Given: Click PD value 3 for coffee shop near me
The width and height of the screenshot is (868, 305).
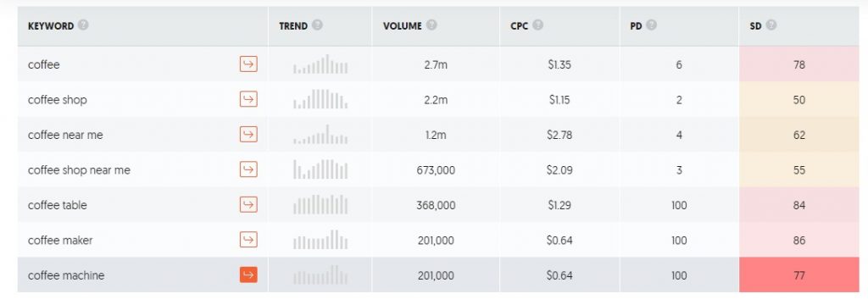Looking at the screenshot, I should (679, 170).
